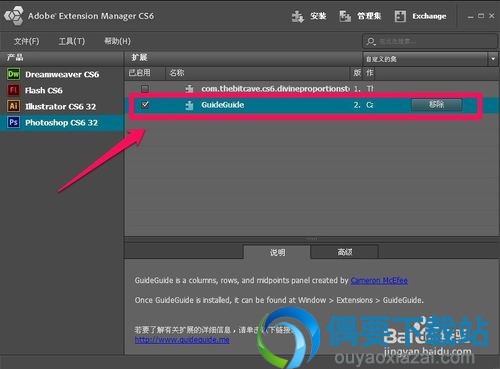Image resolution: width=500 pixels, height=369 pixels.
Task: Open the custom set (自定义的集) combo box
Action: tap(430, 59)
